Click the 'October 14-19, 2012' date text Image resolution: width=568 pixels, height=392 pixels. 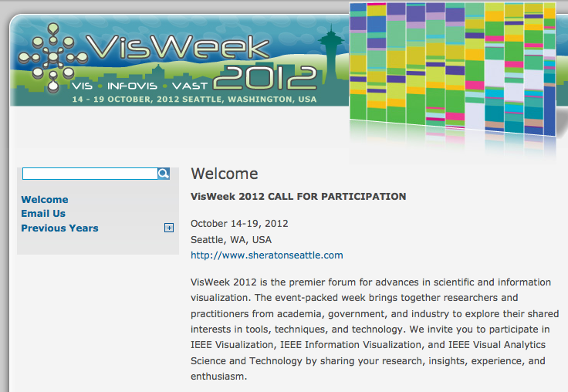click(239, 224)
